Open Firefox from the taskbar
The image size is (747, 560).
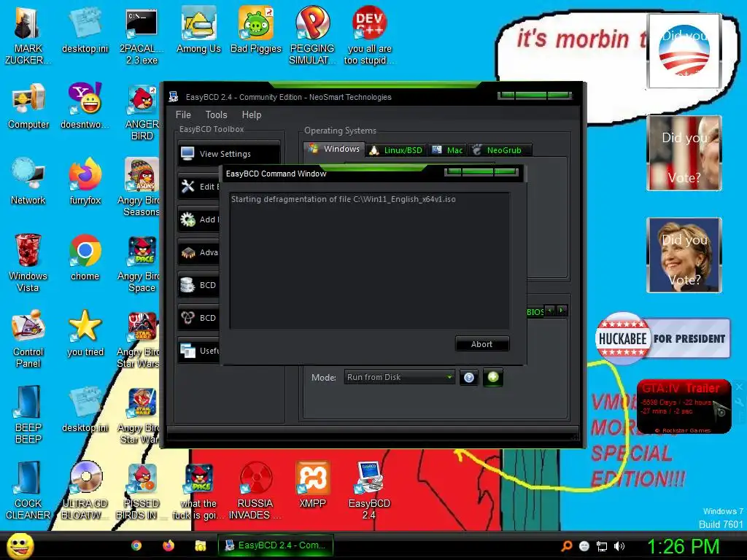169,545
